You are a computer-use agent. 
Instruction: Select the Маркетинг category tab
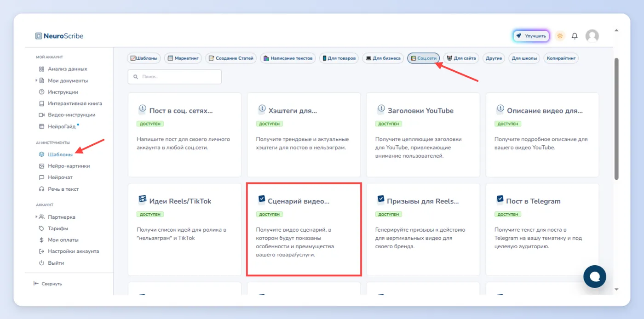[x=183, y=58]
